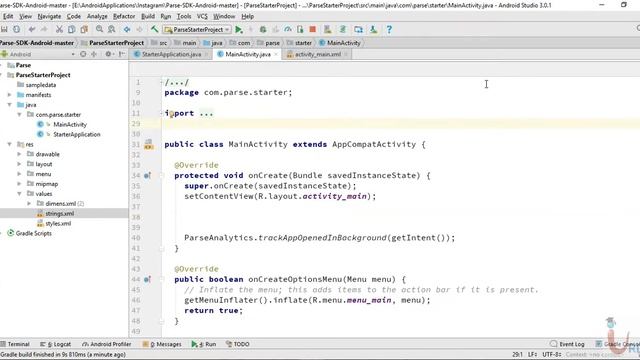Sync project with Gradle files icon
The image size is (640, 360).
tap(343, 29)
